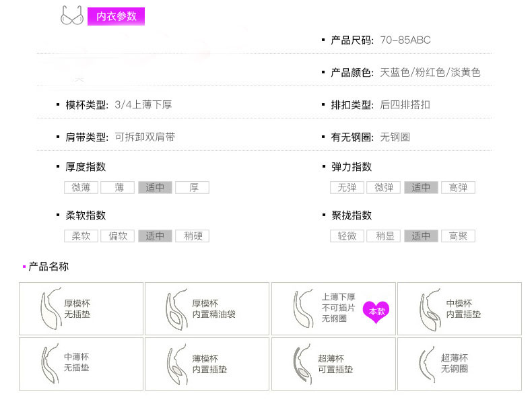
Task: Click the 超薄杯 可置插垫 cup diagram
Action: [x=300, y=364]
